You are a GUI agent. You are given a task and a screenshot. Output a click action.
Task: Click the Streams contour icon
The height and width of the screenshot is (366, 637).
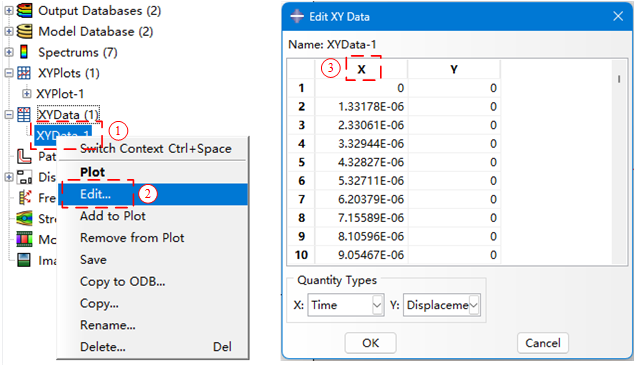[24, 219]
